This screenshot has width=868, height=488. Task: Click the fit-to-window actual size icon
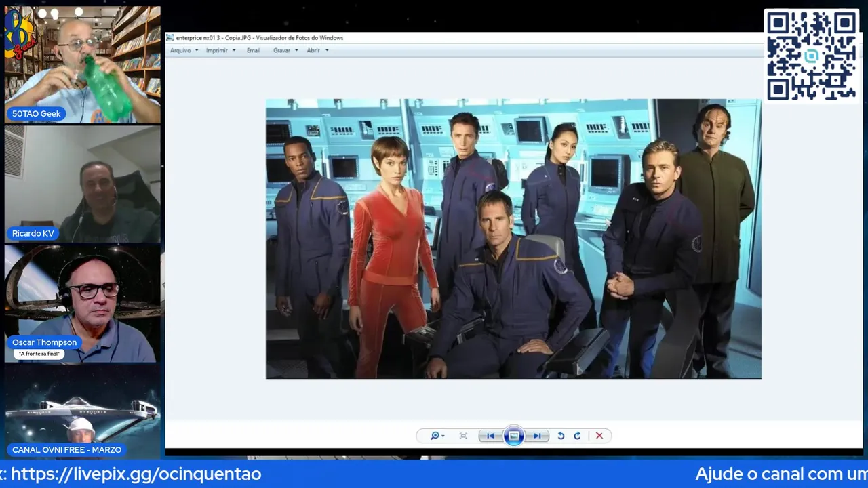pos(463,436)
